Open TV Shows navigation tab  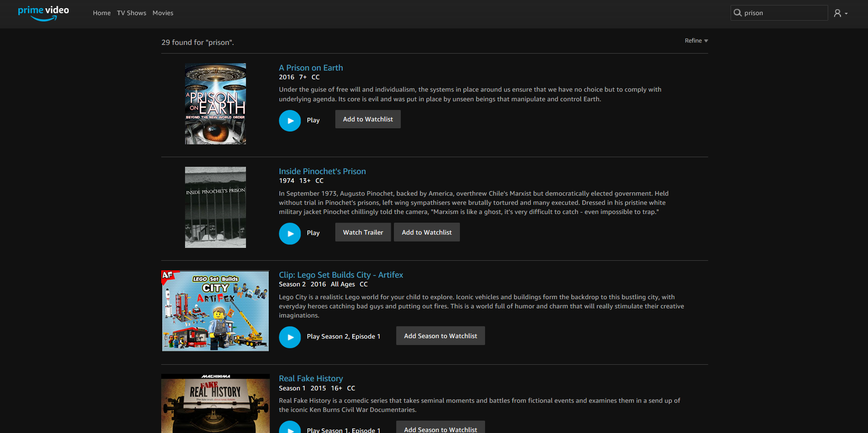coord(131,13)
